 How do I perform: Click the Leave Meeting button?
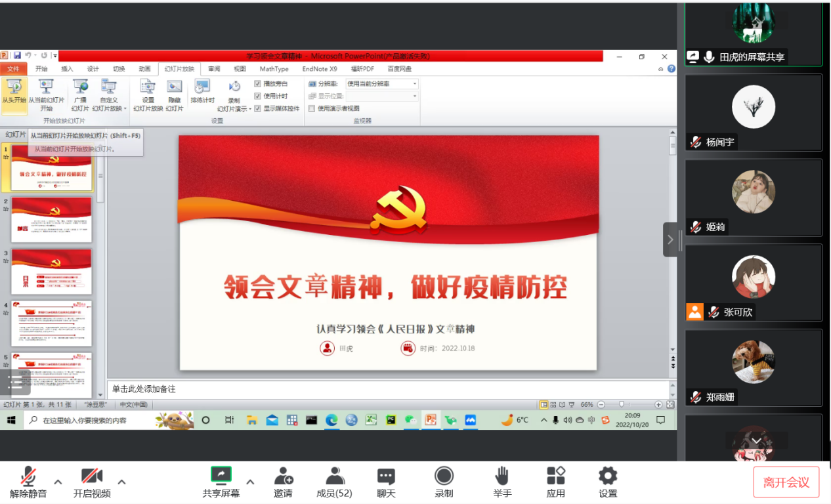pyautogui.click(x=786, y=482)
